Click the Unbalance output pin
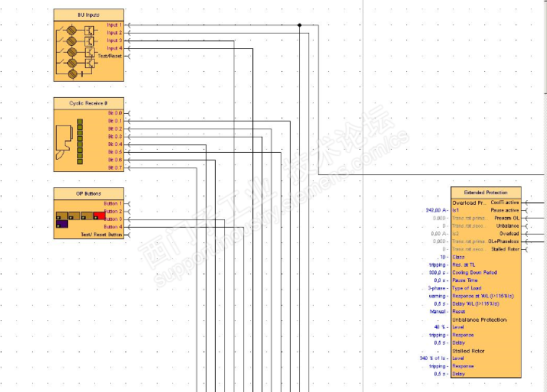Image resolution: width=547 pixels, height=392 pixels. pyautogui.click(x=525, y=225)
